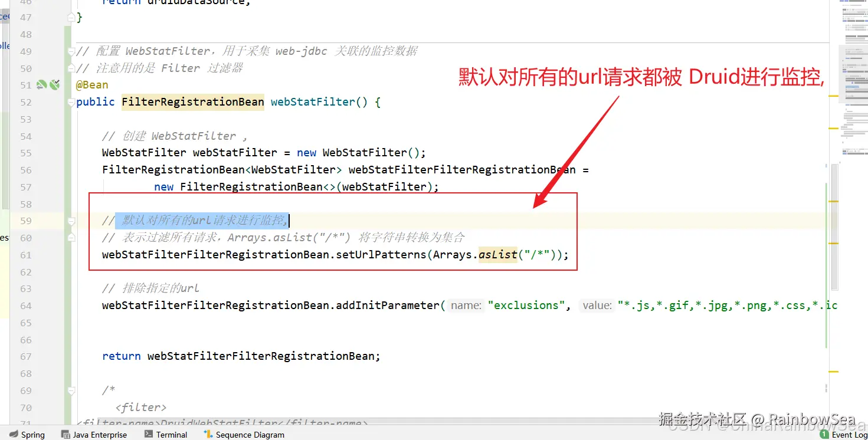Click the selected comment text on line 59
Viewport: 868px width, 440px height.
point(202,221)
